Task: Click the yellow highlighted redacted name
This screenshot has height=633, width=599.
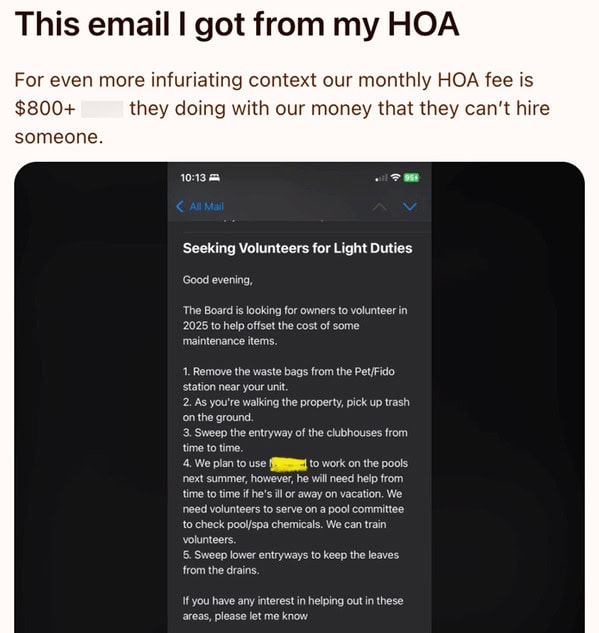Action: pos(288,464)
